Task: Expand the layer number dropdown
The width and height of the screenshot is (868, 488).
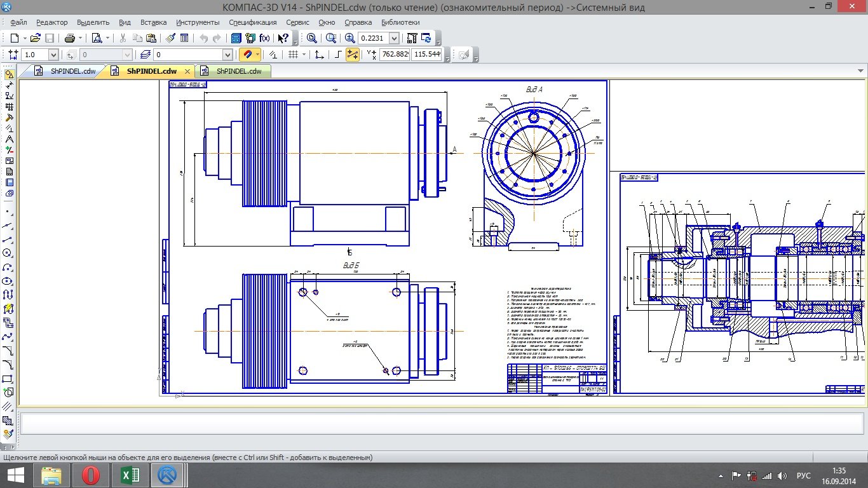Action: pos(227,55)
